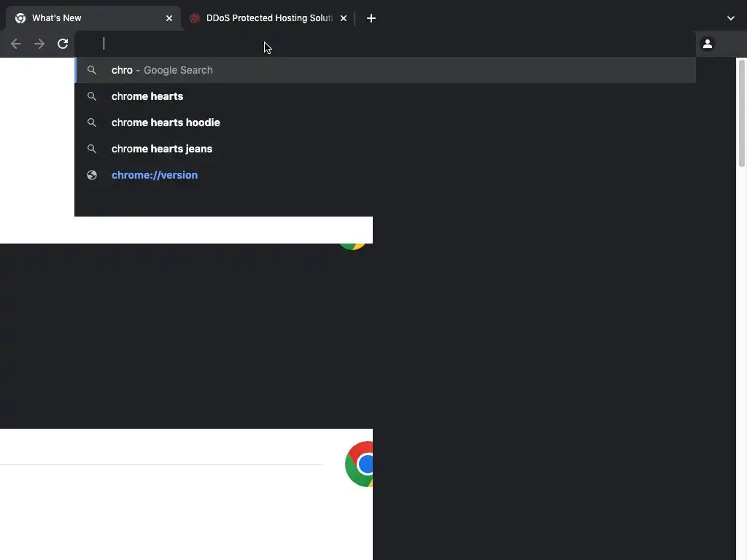Click globe icon beside chrome://version

[92, 175]
